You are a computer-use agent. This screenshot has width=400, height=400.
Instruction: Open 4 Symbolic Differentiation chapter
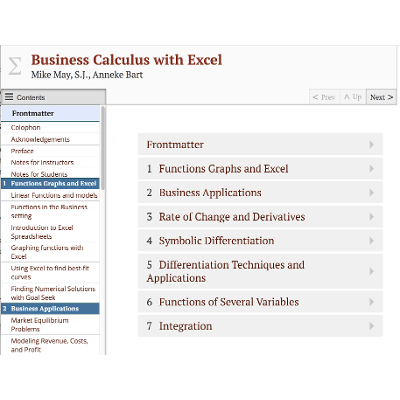click(260, 241)
